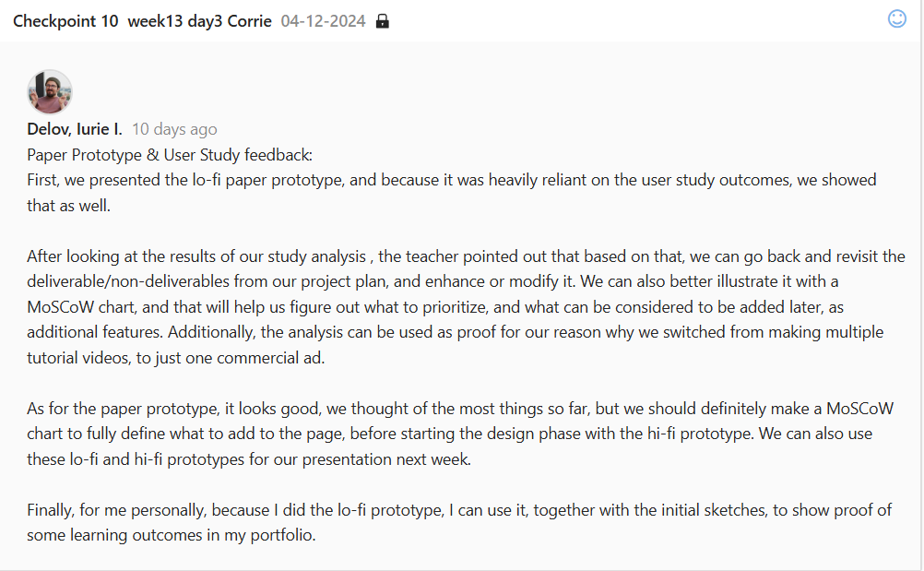Open the Checkpoint 10 title
Image resolution: width=924 pixels, height=571 pixels.
65,21
